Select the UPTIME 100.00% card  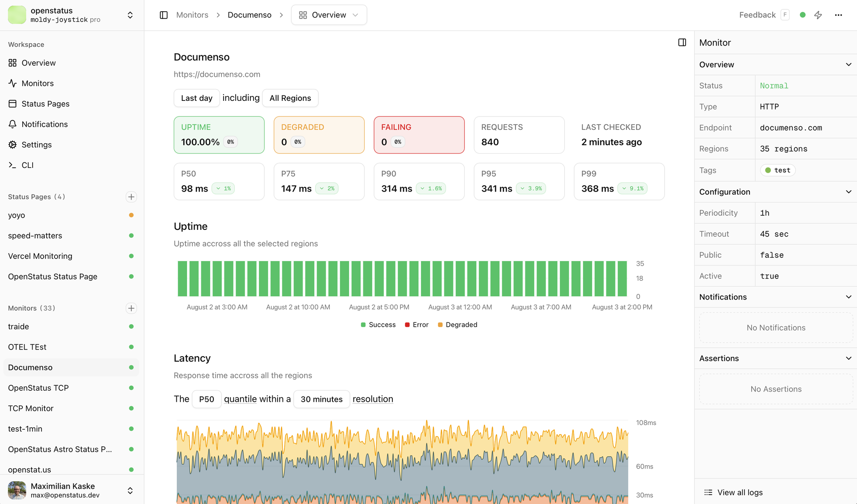pos(219,135)
